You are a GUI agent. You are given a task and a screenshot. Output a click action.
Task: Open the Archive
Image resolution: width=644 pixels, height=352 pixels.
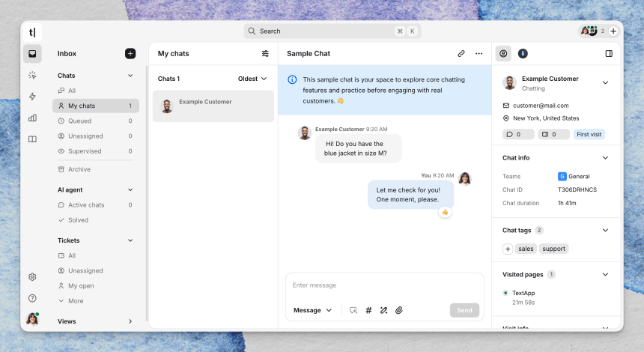96,169
